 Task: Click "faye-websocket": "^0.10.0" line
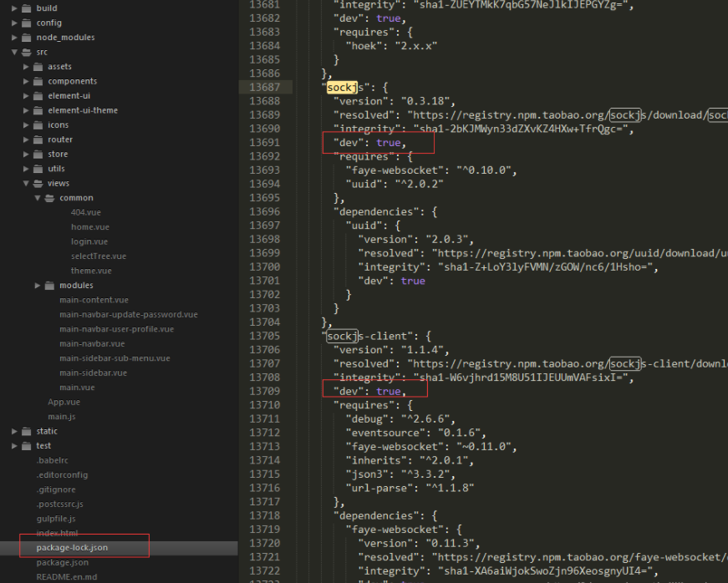(x=430, y=170)
